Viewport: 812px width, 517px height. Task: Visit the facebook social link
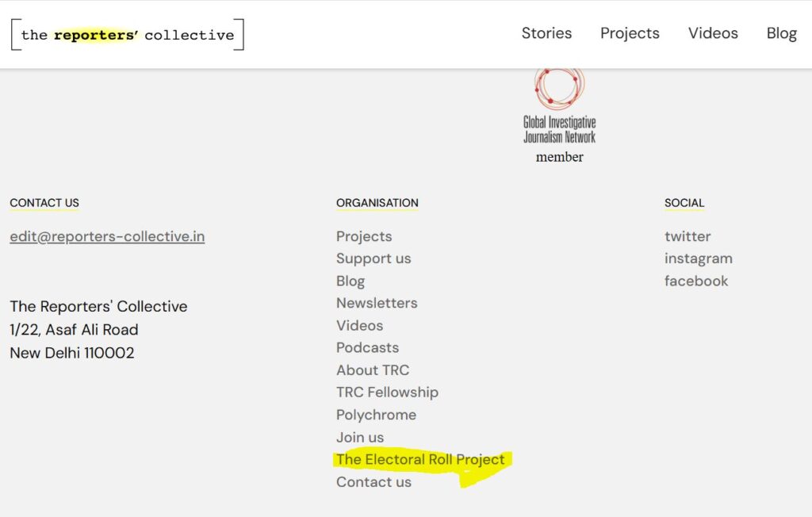pos(696,281)
